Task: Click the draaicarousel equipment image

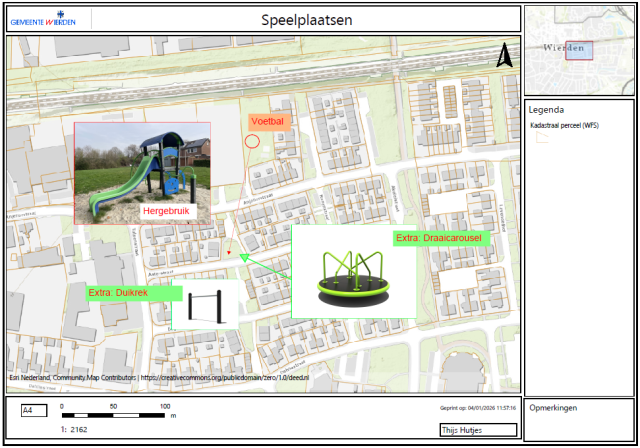Action: tap(352, 280)
